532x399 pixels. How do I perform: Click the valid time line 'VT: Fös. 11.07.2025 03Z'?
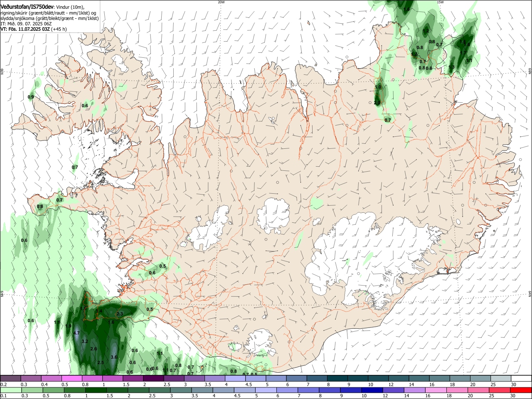pyautogui.click(x=25, y=29)
